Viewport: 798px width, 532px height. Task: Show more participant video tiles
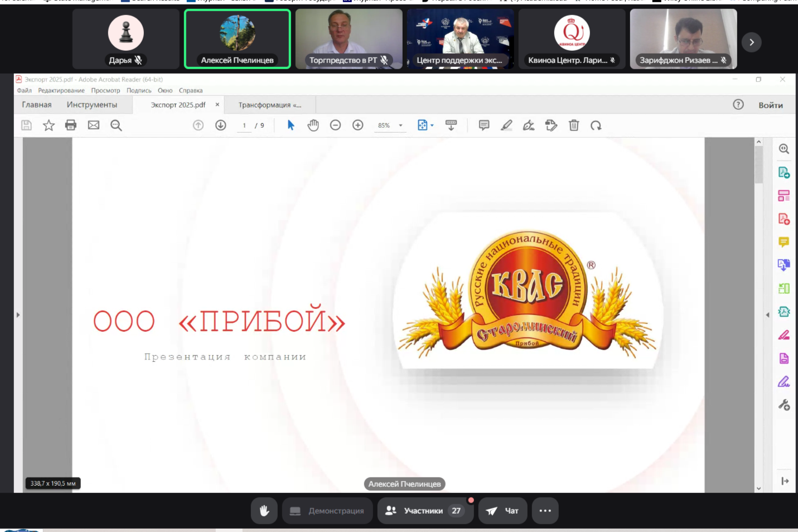751,42
